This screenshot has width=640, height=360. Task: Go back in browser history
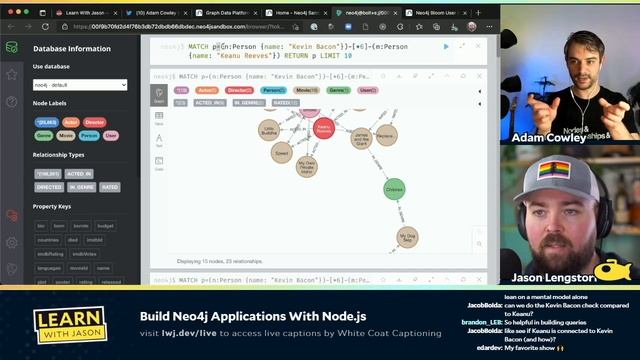click(x=11, y=27)
